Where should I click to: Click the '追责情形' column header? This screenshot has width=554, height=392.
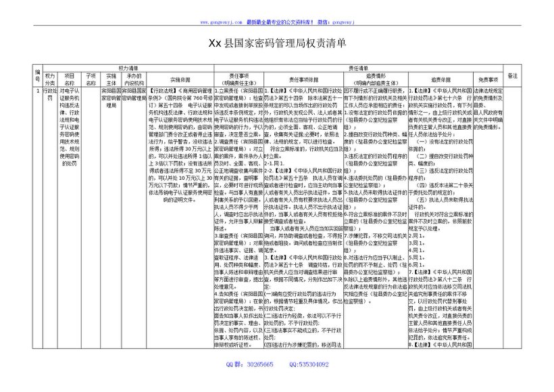pyautogui.click(x=376, y=80)
